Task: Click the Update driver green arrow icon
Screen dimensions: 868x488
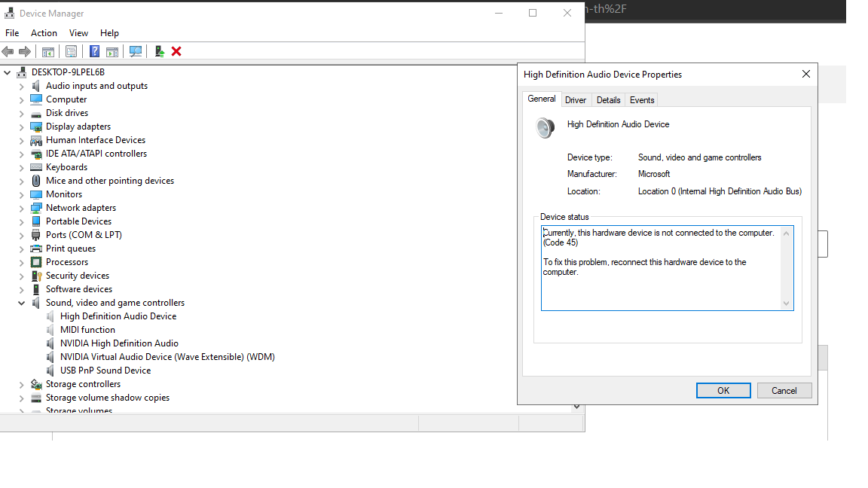Action: click(160, 51)
